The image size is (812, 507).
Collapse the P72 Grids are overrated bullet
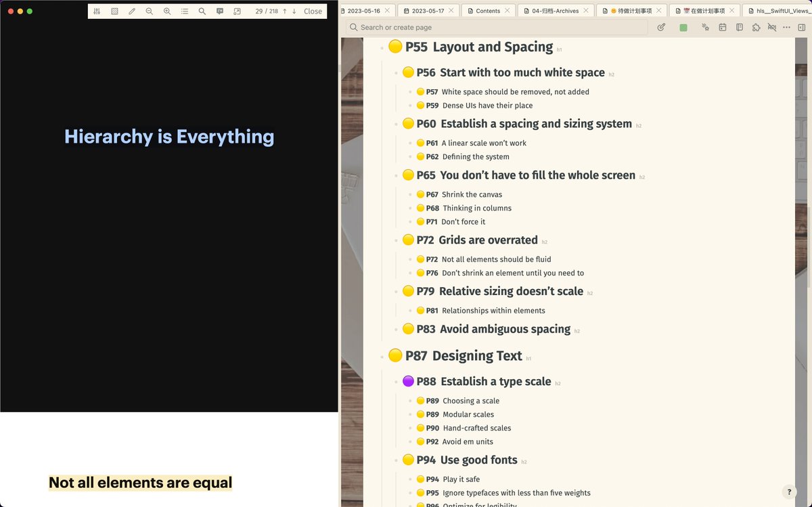coord(396,240)
